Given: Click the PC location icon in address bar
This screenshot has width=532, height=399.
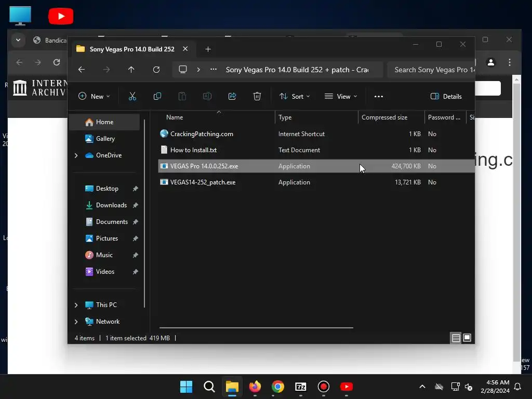Looking at the screenshot, I should [183, 70].
